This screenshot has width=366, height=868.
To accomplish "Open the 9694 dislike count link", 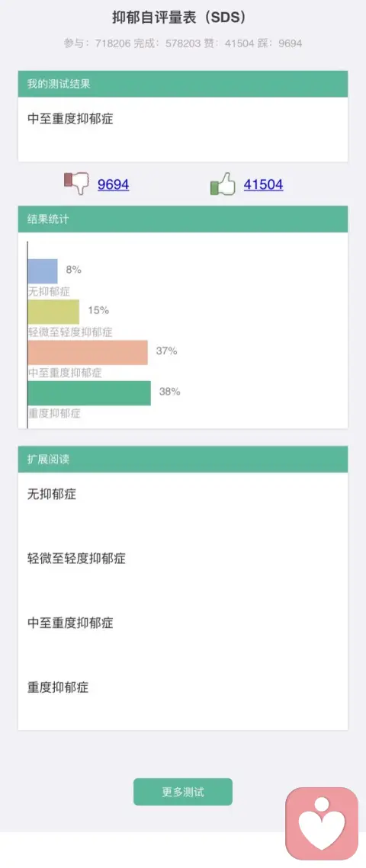I will click(x=114, y=184).
